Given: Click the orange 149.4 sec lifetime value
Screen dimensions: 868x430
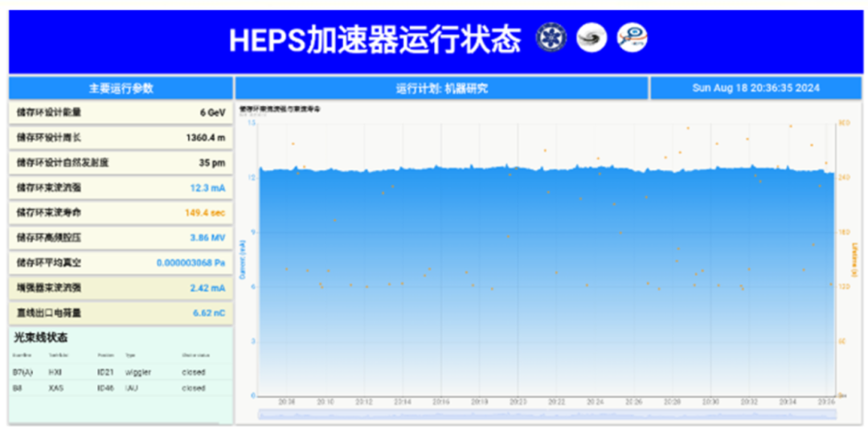Looking at the screenshot, I should [x=204, y=213].
